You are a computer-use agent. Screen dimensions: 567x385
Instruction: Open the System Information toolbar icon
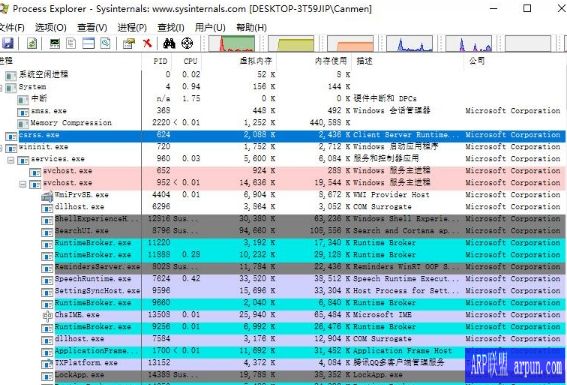[x=55, y=43]
